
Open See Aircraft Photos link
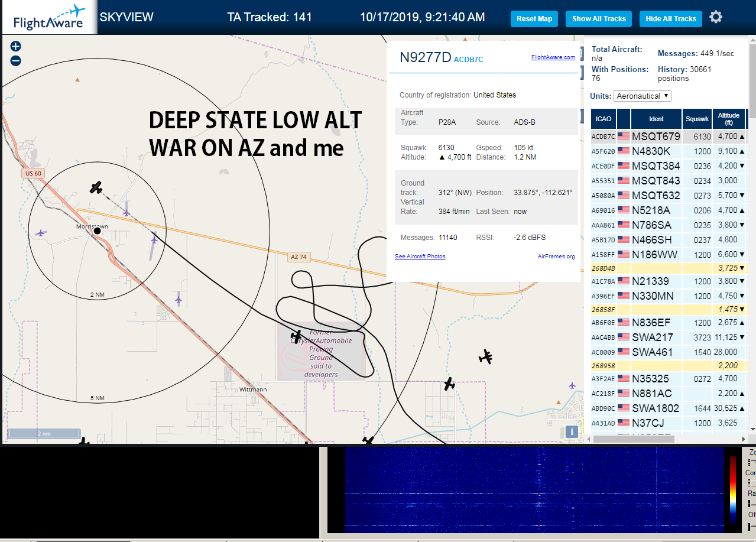pos(420,257)
